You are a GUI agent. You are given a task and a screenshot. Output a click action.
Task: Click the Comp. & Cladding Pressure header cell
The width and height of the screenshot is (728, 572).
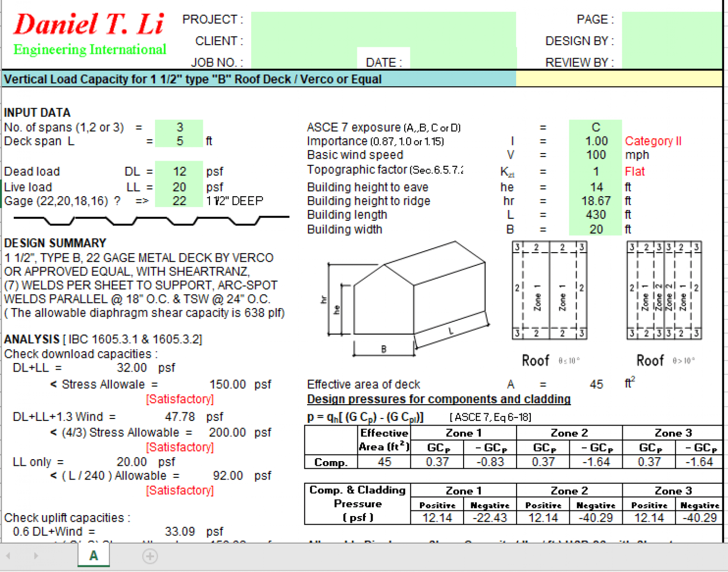[357, 503]
